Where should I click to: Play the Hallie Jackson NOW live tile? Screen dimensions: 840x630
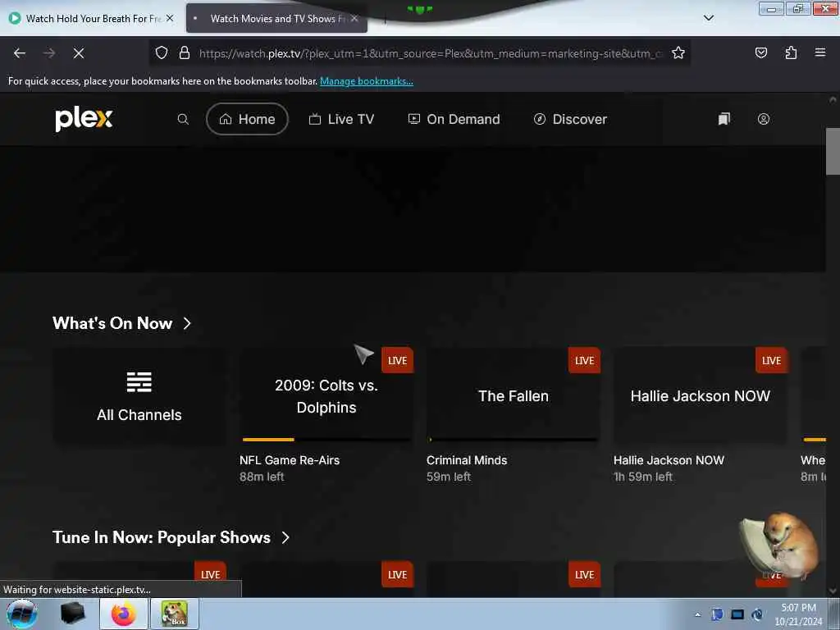[701, 396]
